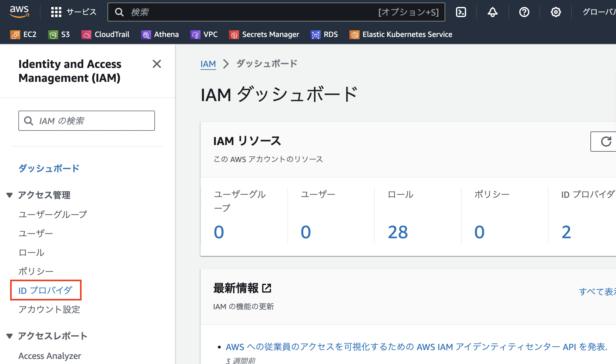Image resolution: width=616 pixels, height=364 pixels.
Task: Select ユーザー in the sidebar
Action: 36,234
